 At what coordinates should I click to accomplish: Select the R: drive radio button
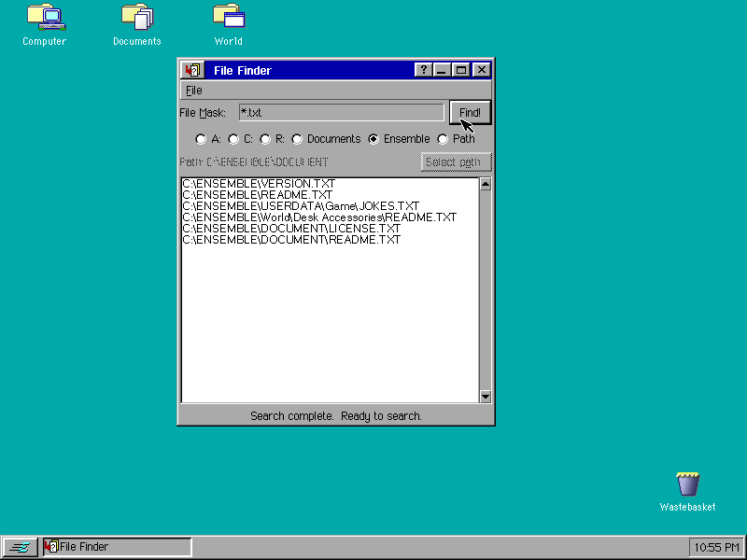tap(272, 139)
